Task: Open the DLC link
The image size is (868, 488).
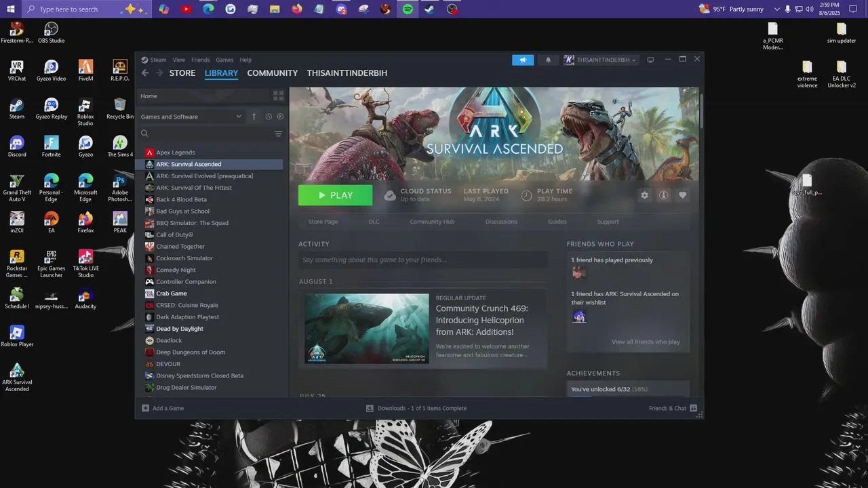Action: (x=374, y=222)
